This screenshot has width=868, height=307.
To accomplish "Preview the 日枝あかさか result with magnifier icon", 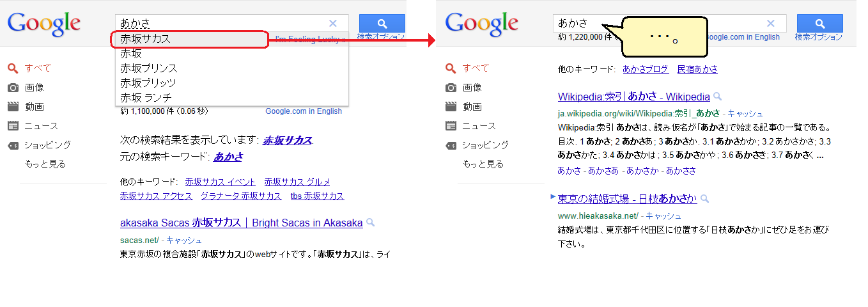I will point(704,198).
